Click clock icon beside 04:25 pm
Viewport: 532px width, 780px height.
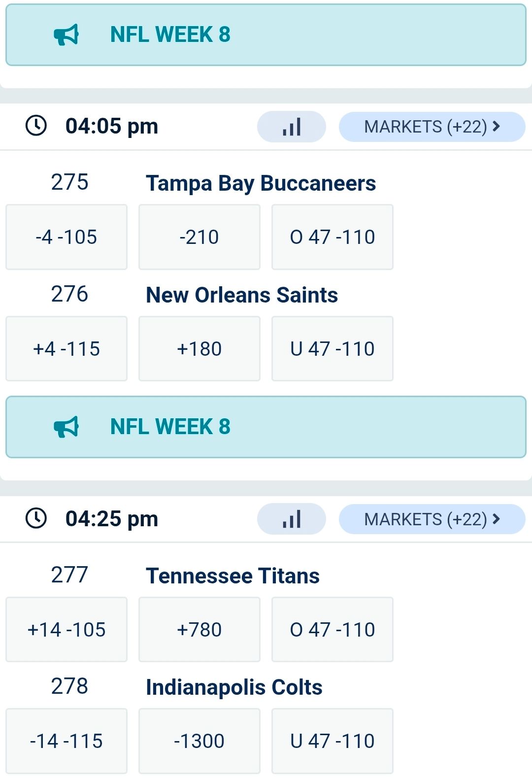36,518
